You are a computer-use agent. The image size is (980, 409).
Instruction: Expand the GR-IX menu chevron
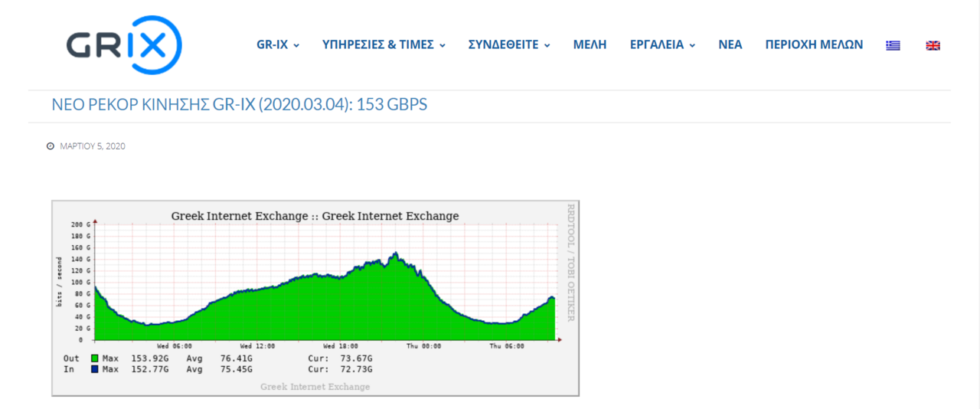pos(296,45)
